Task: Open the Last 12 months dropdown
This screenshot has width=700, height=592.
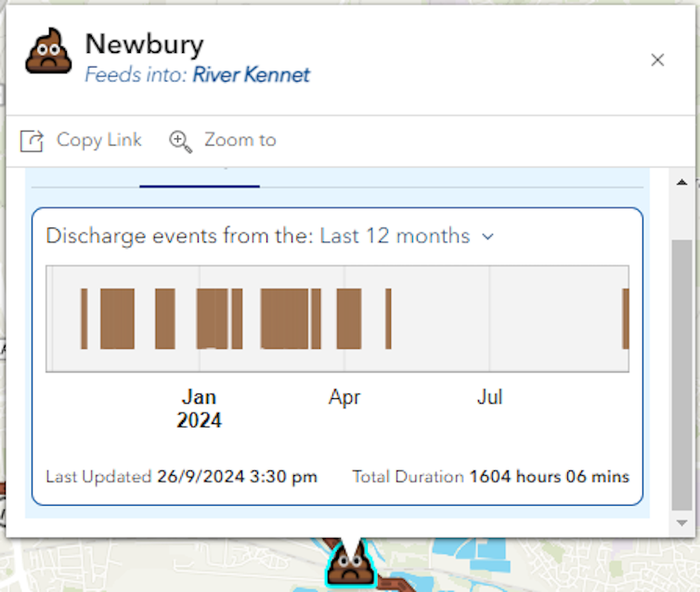Action: click(x=395, y=236)
